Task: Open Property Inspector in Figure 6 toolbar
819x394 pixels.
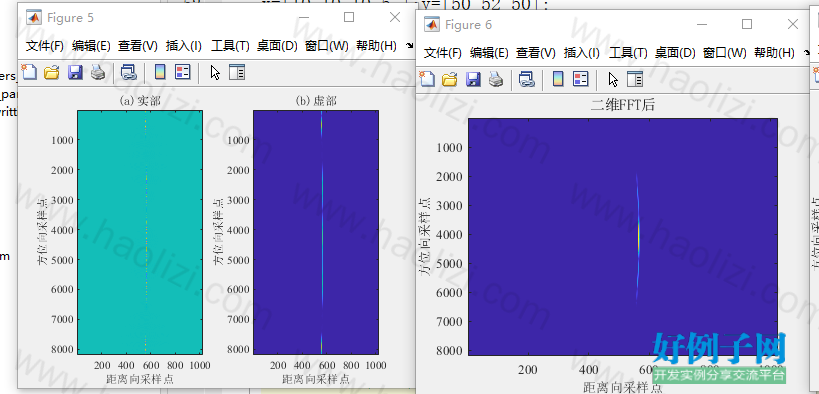Action: coord(635,79)
